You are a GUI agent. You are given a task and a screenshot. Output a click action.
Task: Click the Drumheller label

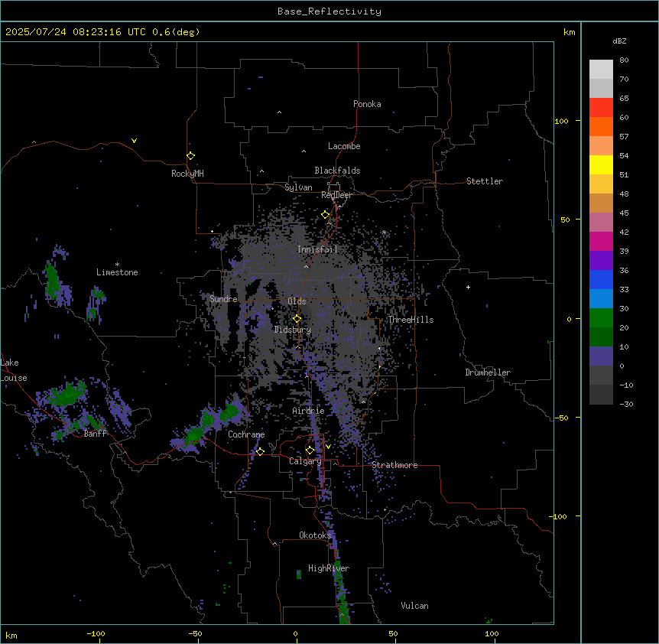pos(488,372)
